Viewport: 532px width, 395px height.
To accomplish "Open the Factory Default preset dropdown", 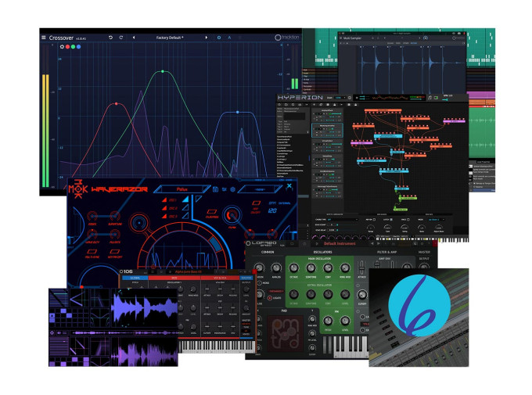I will pyautogui.click(x=169, y=37).
